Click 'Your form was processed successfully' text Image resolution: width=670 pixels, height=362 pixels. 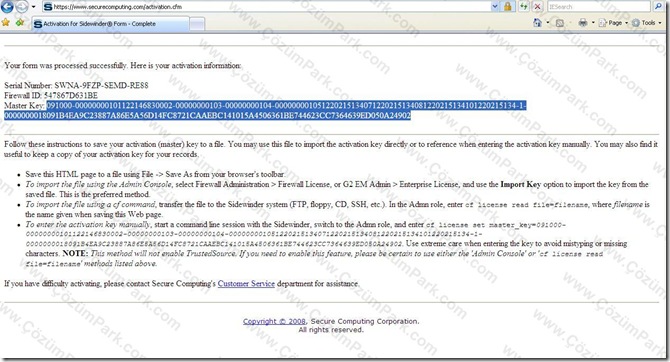[65, 66]
